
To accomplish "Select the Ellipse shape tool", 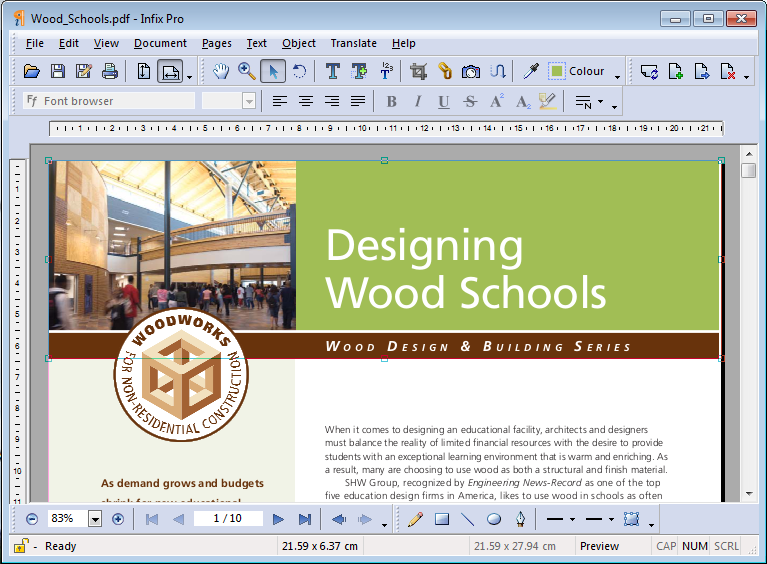I will [494, 519].
